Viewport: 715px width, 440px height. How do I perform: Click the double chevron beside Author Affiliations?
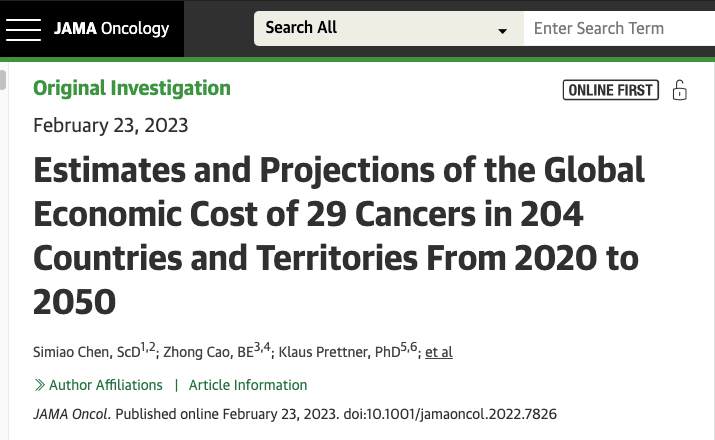click(39, 385)
